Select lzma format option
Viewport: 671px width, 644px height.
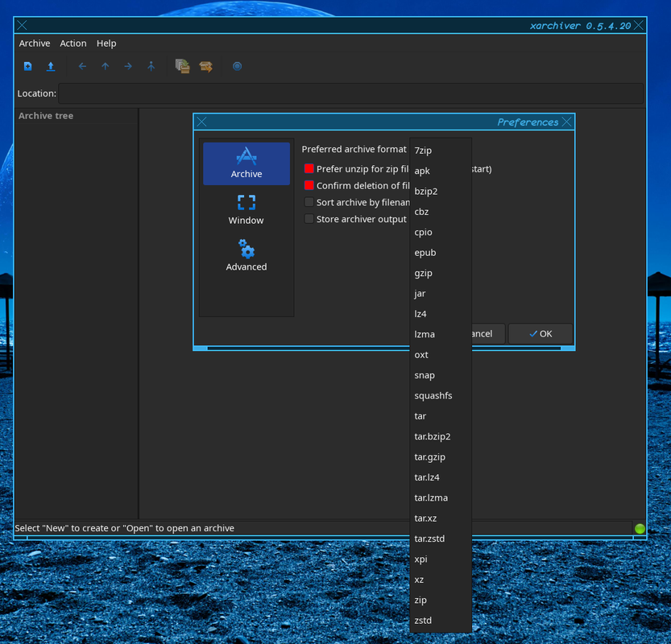441,334
